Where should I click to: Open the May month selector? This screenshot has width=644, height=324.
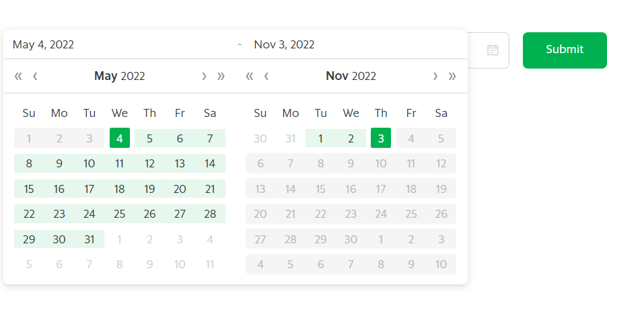click(106, 76)
